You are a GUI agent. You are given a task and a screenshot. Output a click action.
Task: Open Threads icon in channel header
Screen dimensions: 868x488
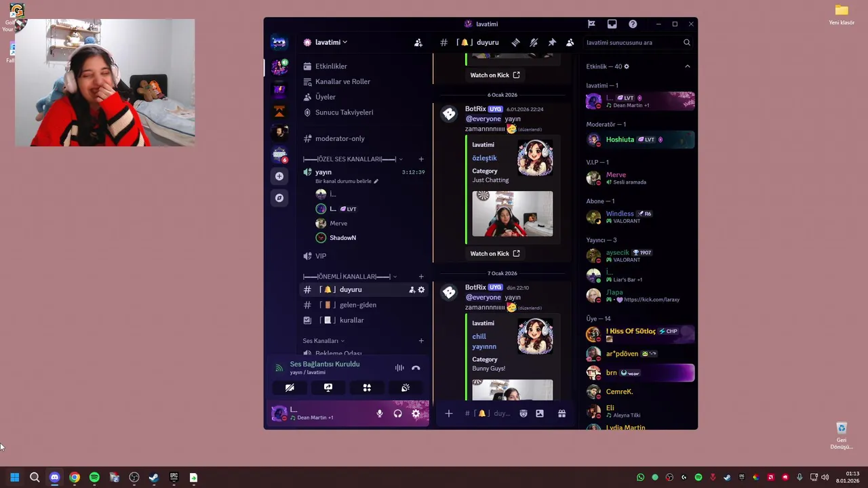[x=516, y=42]
